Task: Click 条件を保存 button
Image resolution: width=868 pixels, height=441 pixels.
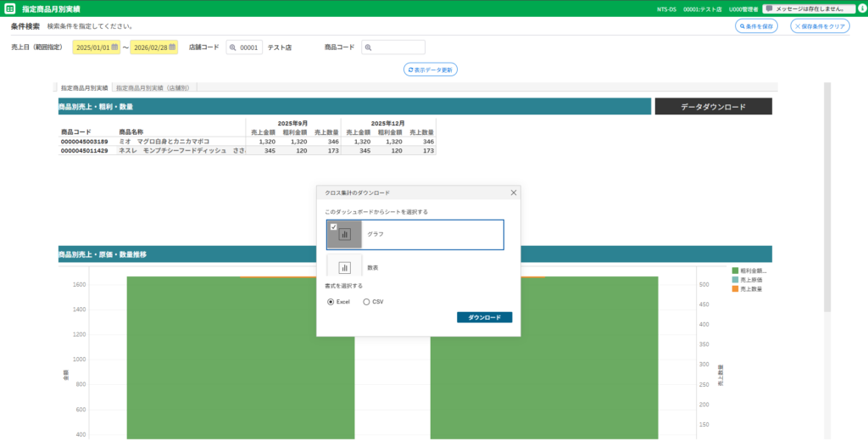Action: pos(756,26)
